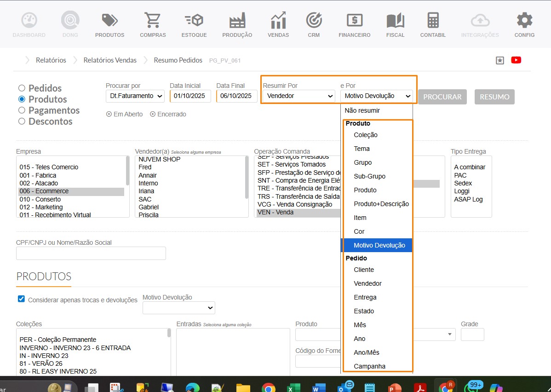Choose Cliente in the dropdown list
Viewport: 551px width, 392px height.
click(x=364, y=270)
